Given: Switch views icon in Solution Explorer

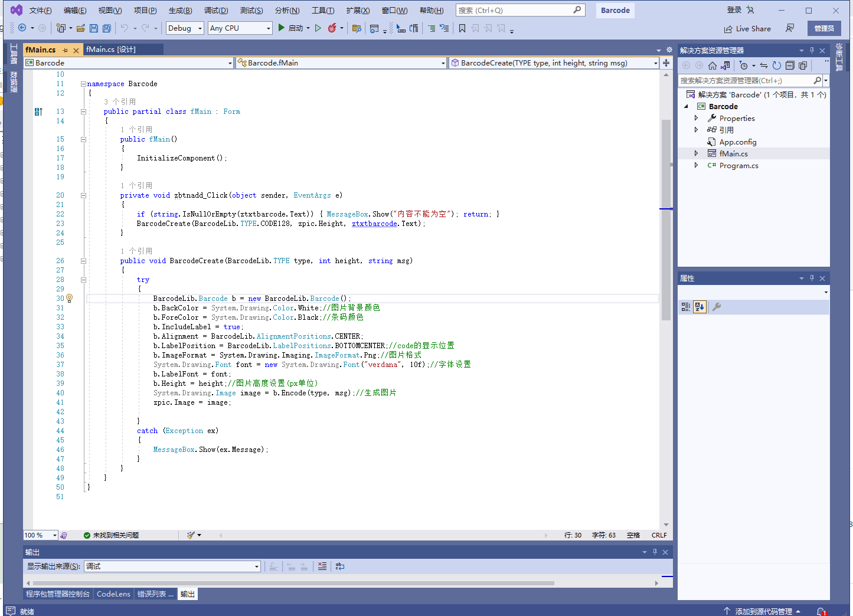Looking at the screenshot, I should (725, 65).
